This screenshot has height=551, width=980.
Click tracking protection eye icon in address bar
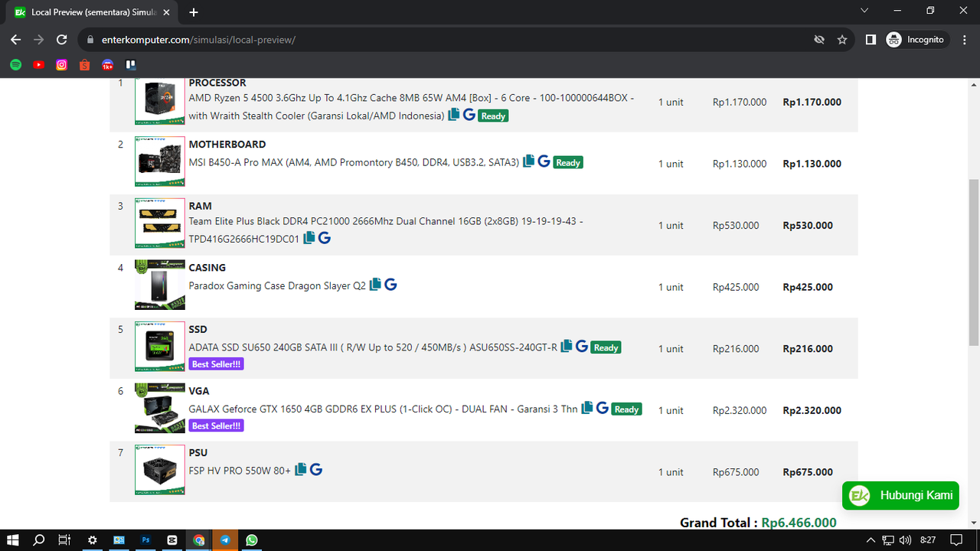pos(819,40)
